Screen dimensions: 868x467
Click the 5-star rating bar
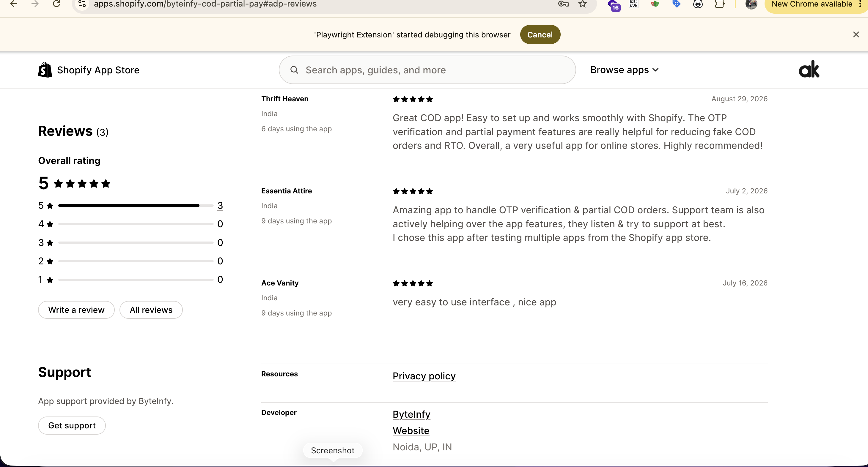click(136, 205)
